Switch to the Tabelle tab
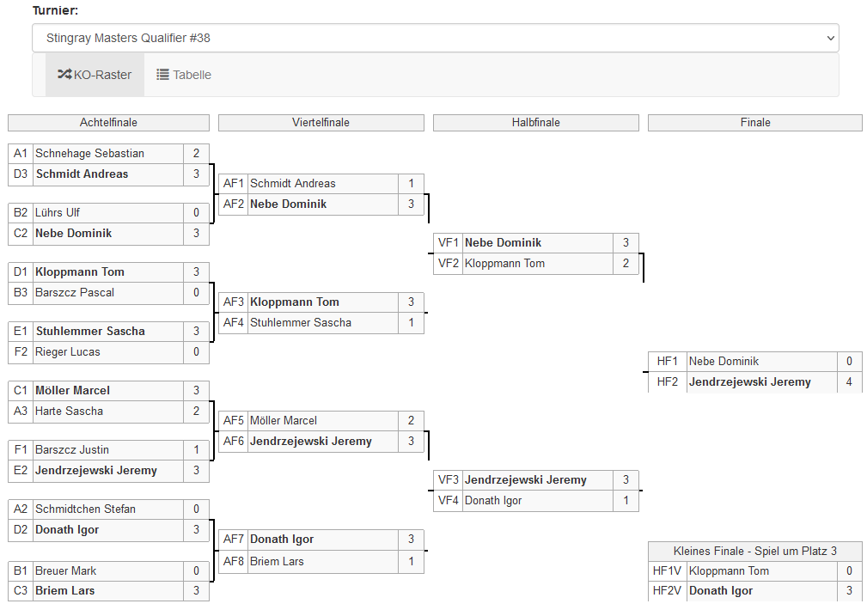The width and height of the screenshot is (867, 616). (184, 75)
